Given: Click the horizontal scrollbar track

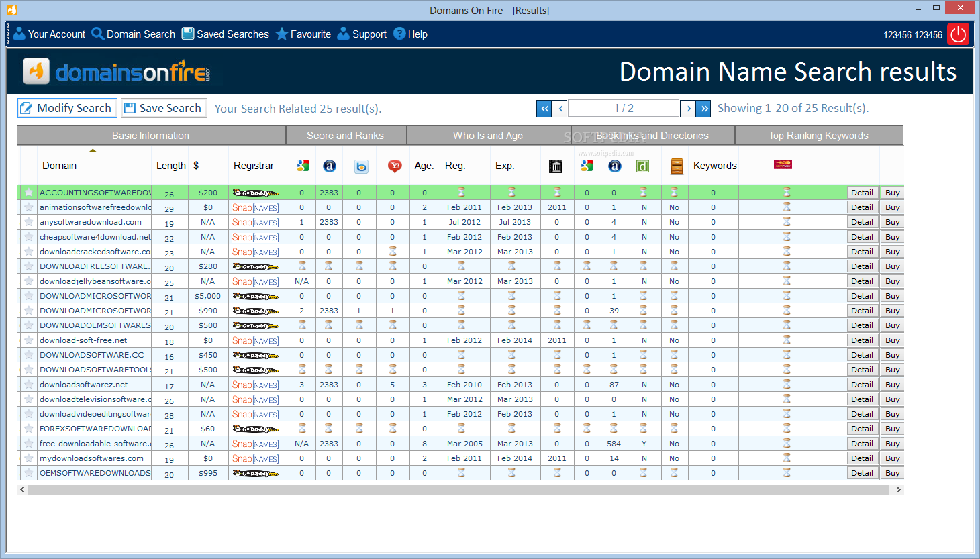Looking at the screenshot, I should [459, 490].
